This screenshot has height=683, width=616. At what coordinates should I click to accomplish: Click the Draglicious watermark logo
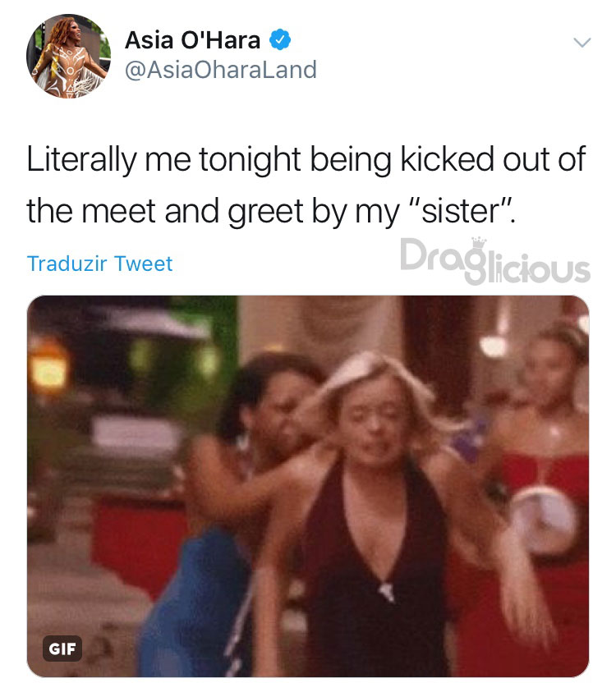(x=494, y=260)
